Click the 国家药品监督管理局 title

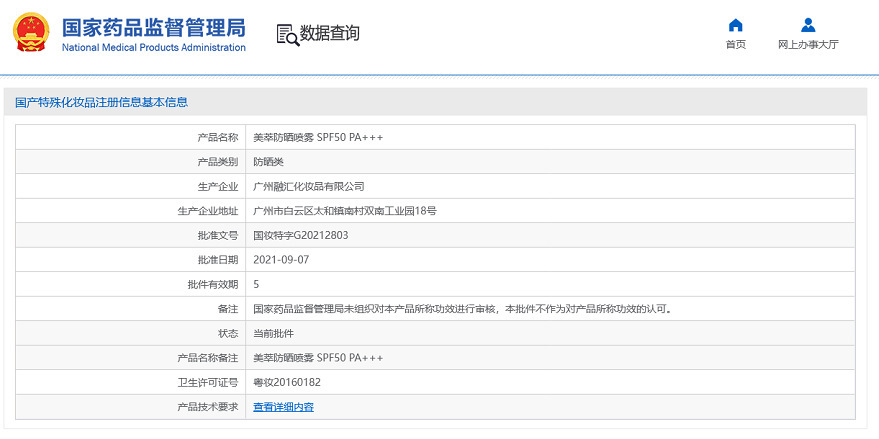click(154, 27)
